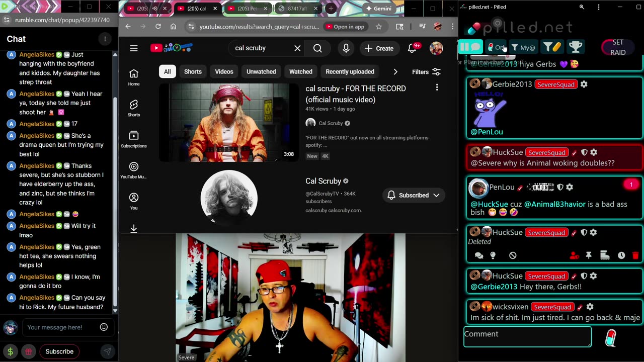This screenshot has width=644, height=362.
Task: Click the SET RAID button
Action: [617, 47]
